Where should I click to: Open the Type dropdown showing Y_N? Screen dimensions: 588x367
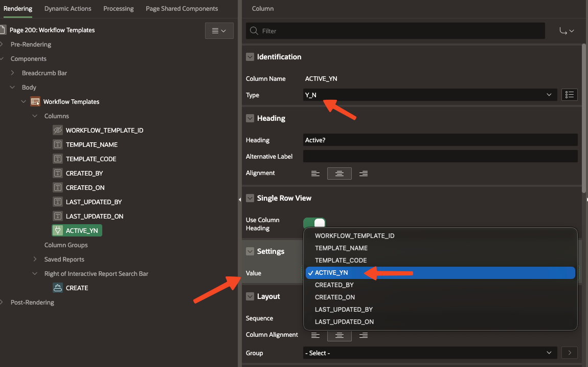429,95
